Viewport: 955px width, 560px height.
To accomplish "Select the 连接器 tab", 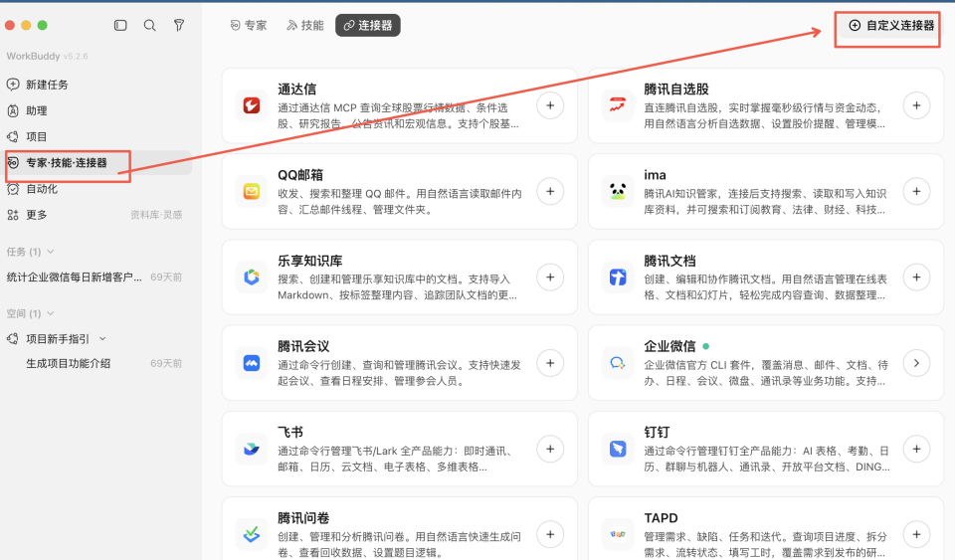I will pos(368,25).
